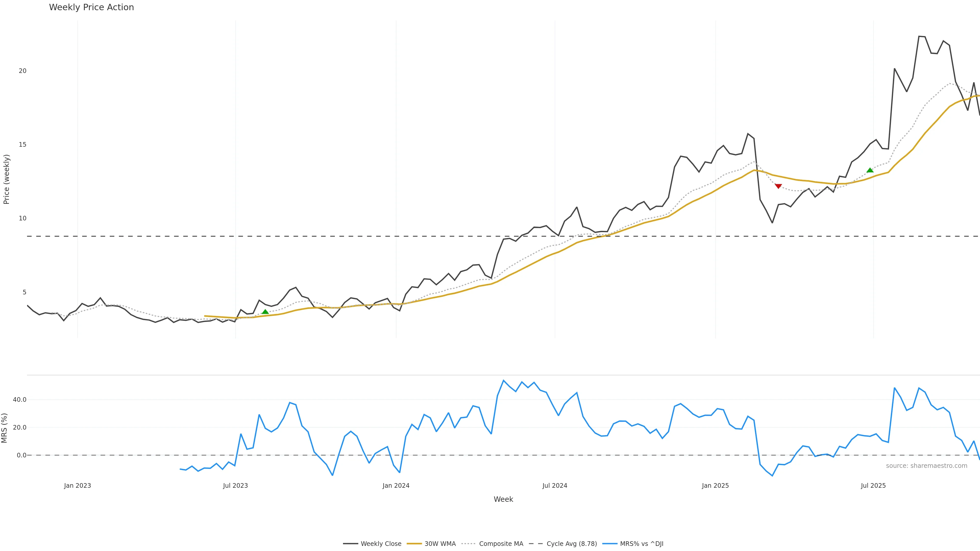Viewport: 980px width, 551px height.
Task: Click the Weekly Close legend line swatch
Action: pos(350,544)
